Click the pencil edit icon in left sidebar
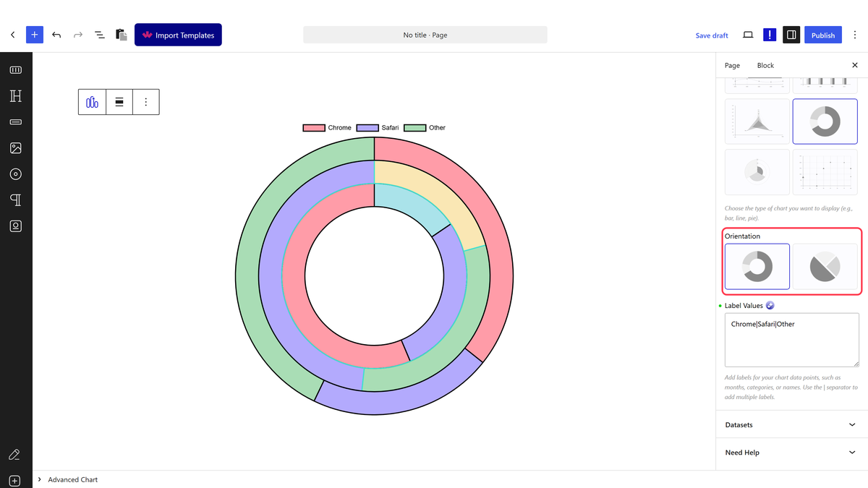 [14, 455]
